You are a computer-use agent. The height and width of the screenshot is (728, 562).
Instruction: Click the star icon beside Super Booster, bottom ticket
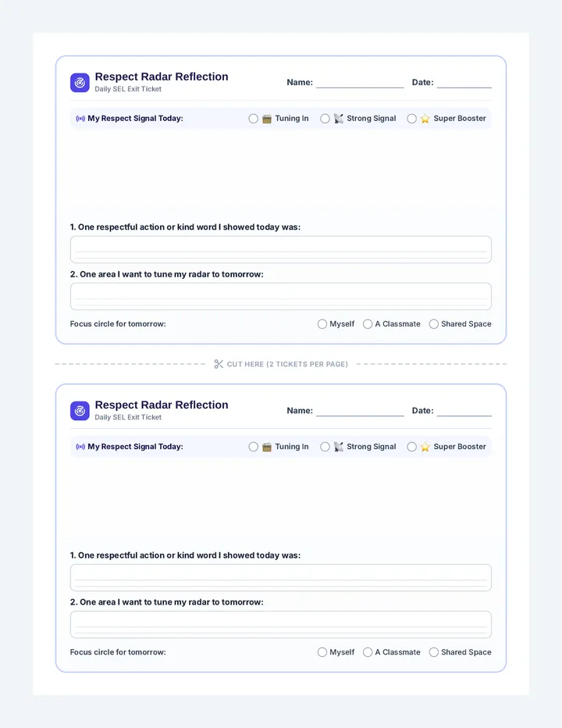point(425,447)
